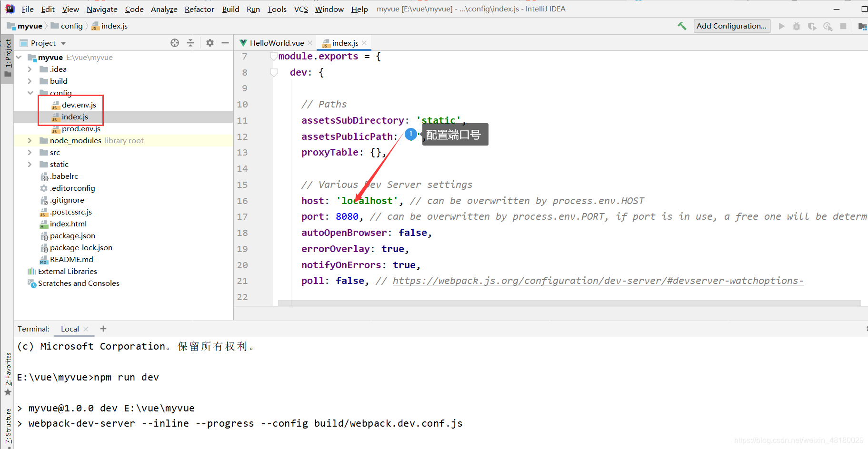Select External Libraries node
The image size is (868, 449).
coord(62,271)
